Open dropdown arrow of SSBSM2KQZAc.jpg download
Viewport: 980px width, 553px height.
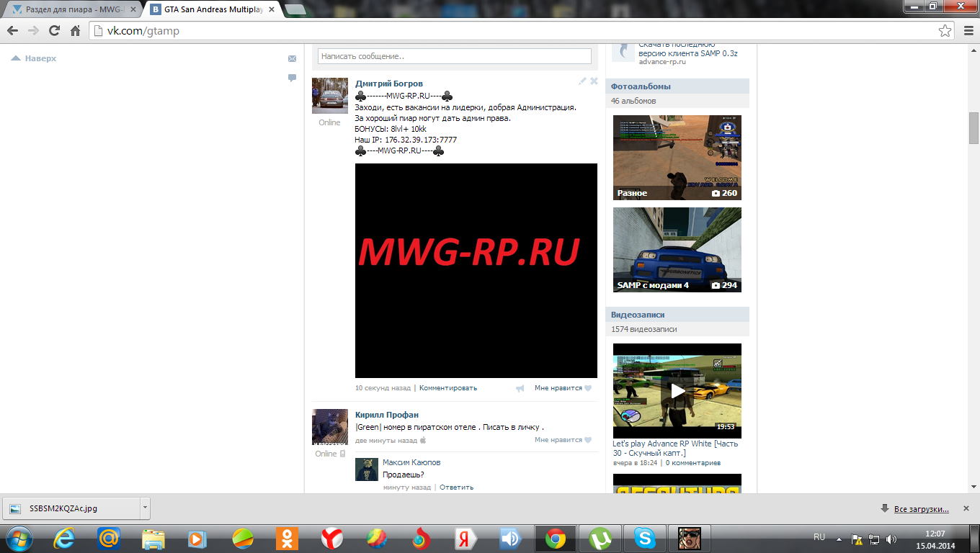click(145, 508)
